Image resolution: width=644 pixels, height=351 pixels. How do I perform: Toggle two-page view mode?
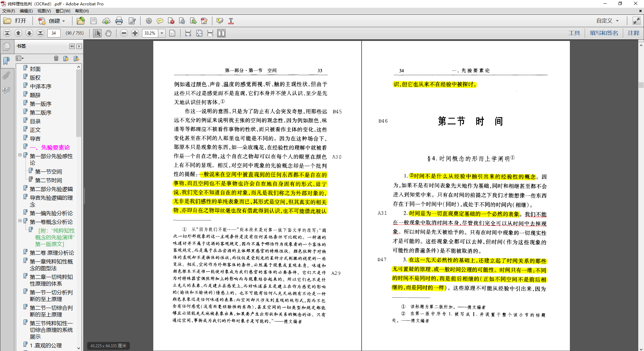coord(221,33)
